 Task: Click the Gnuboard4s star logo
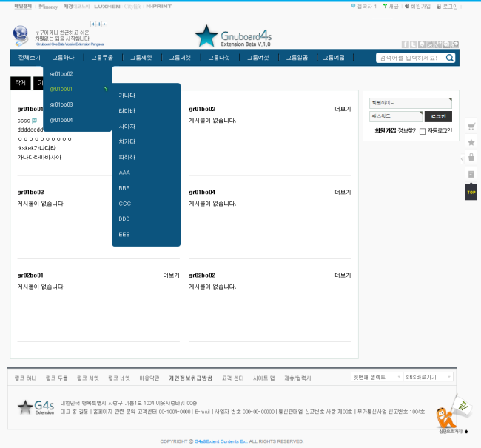pos(233,36)
